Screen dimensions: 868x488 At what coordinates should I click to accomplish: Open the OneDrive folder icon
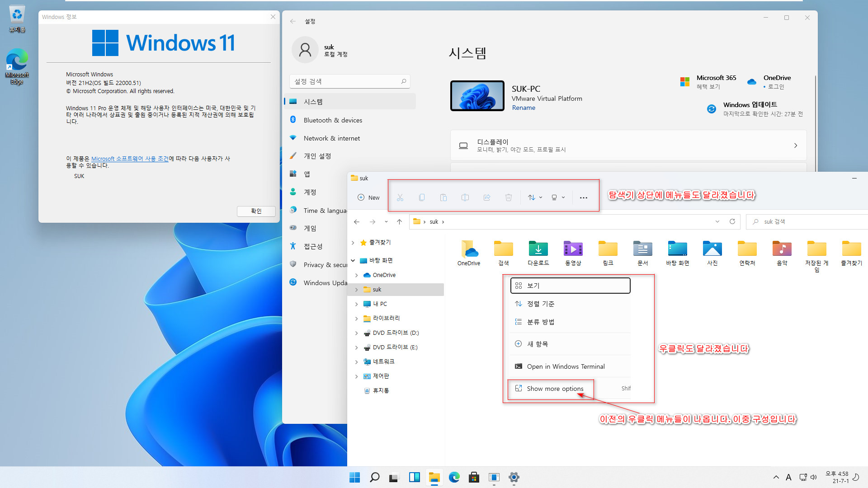pyautogui.click(x=469, y=253)
